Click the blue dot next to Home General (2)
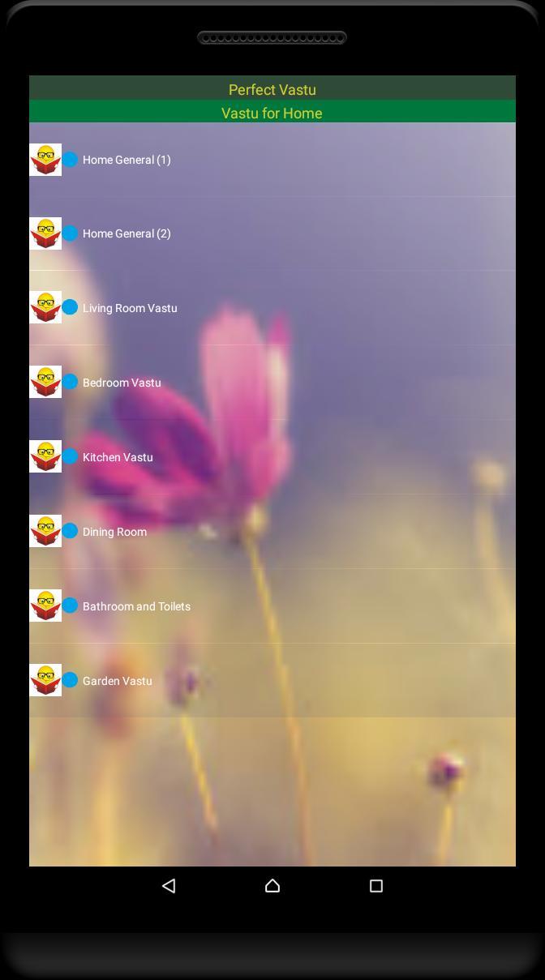Screen dimensions: 545x980 click(x=71, y=233)
